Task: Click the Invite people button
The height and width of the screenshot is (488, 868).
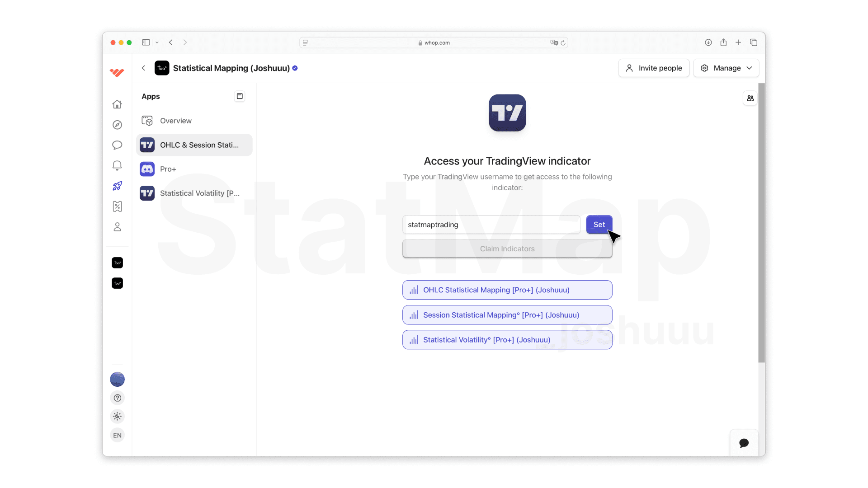Action: [653, 68]
